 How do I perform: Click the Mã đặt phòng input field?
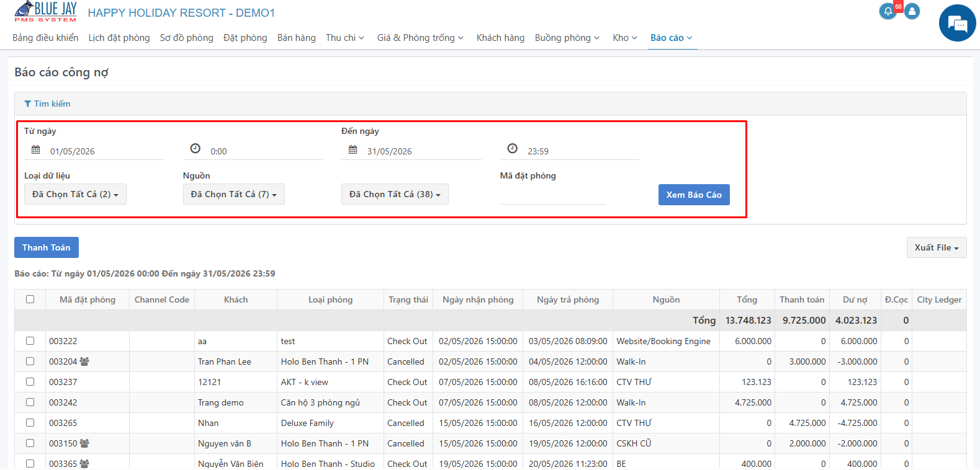552,195
